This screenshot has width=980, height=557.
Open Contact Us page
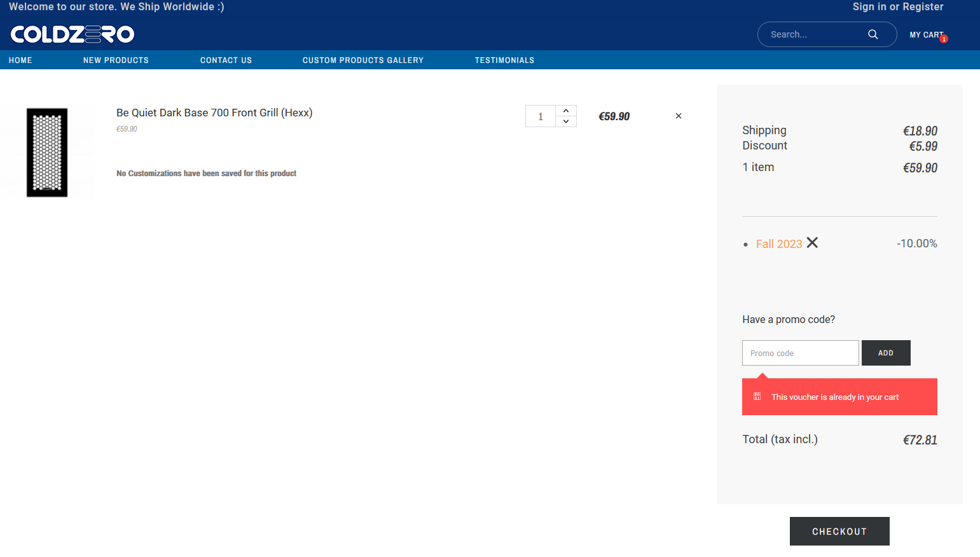pyautogui.click(x=226, y=60)
